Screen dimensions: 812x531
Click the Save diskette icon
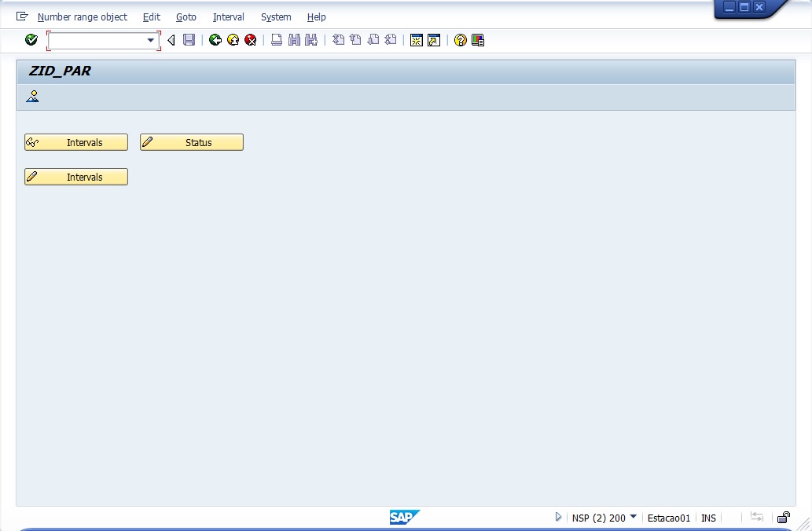point(189,40)
